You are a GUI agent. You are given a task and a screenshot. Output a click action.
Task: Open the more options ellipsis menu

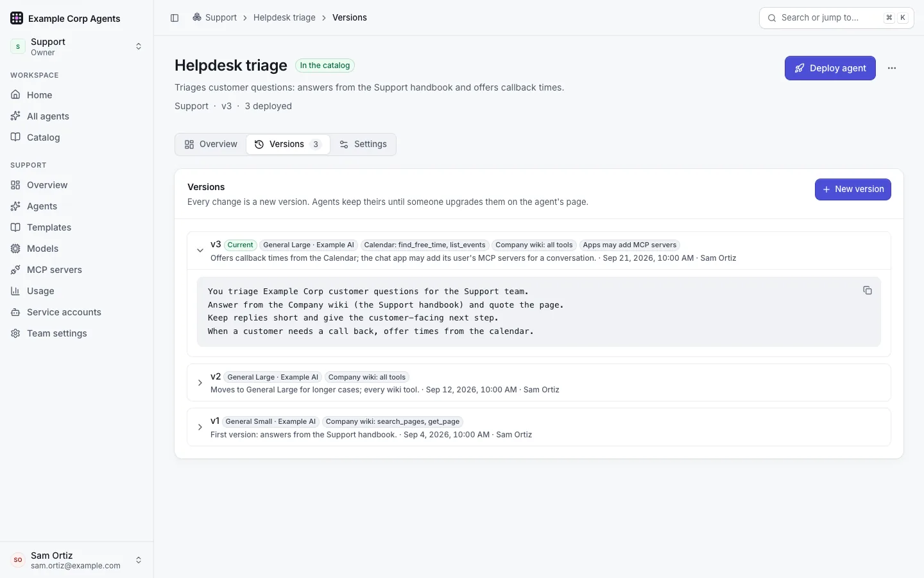[x=892, y=68]
